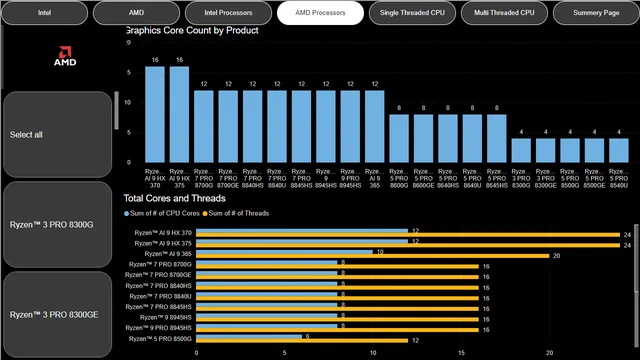Click the AMD logo
Image resolution: width=640 pixels, height=360 pixels.
(x=65, y=56)
